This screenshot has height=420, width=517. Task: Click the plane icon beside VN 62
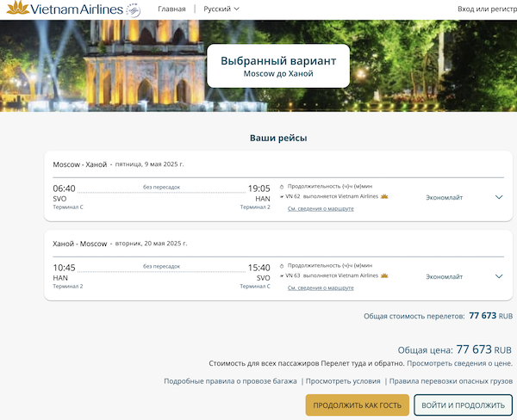click(282, 196)
